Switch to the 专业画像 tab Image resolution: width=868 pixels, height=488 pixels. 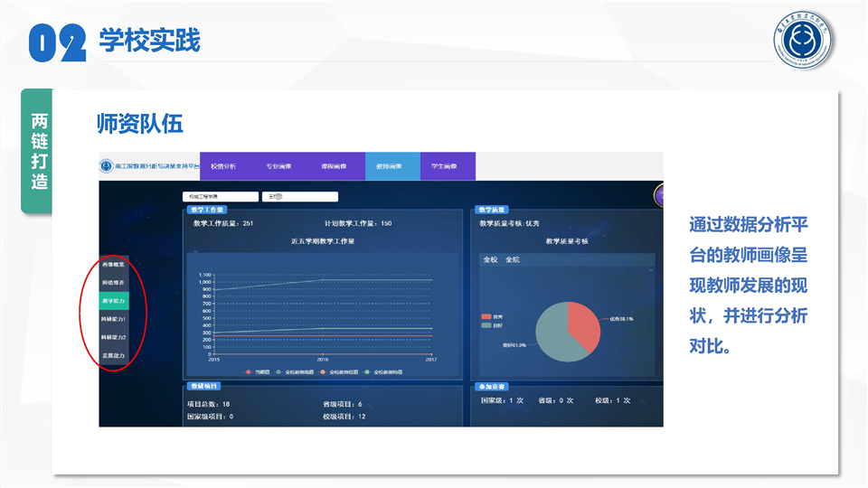tap(278, 166)
